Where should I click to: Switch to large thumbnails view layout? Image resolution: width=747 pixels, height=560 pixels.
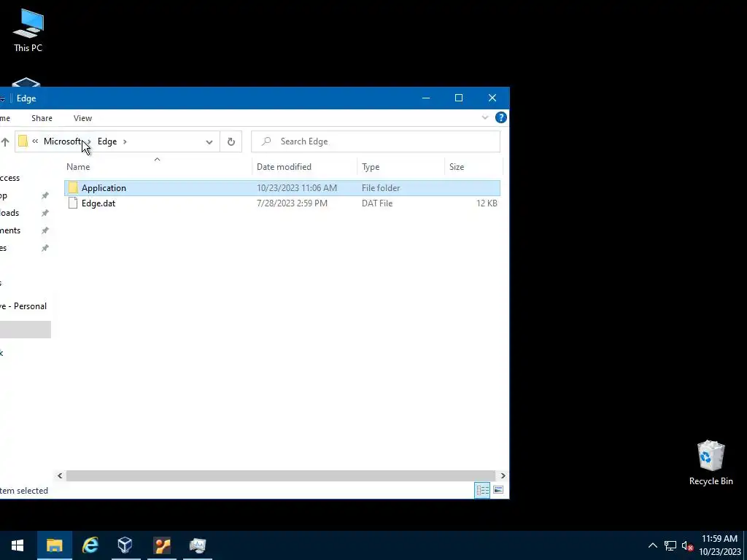(498, 490)
